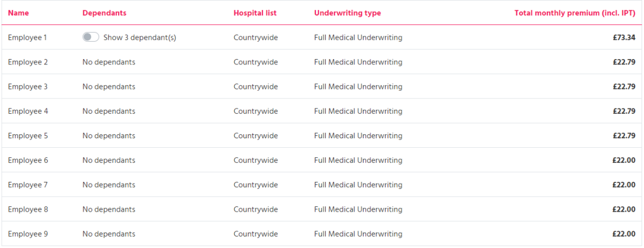Click the £73.34 premium for Employee 1
Image resolution: width=644 pixels, height=248 pixels.
click(x=624, y=38)
